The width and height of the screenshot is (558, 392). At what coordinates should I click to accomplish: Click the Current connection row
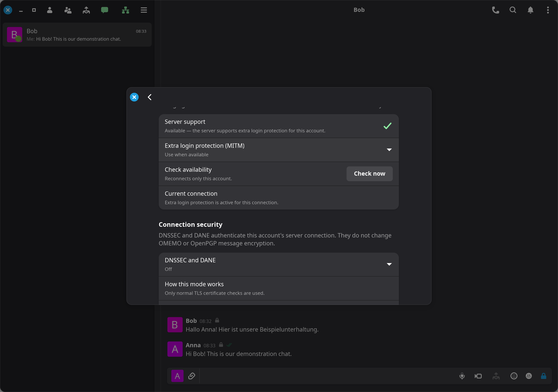279,198
